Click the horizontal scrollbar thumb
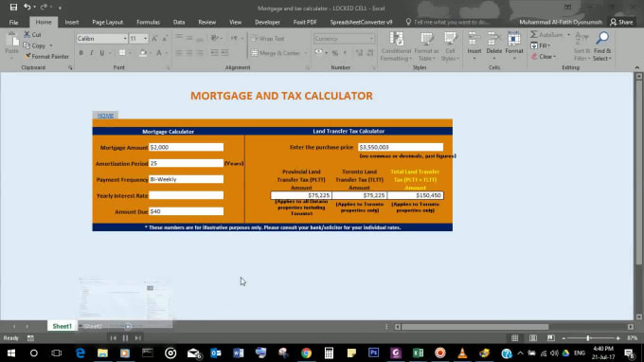The width and height of the screenshot is (644, 362). click(x=474, y=327)
